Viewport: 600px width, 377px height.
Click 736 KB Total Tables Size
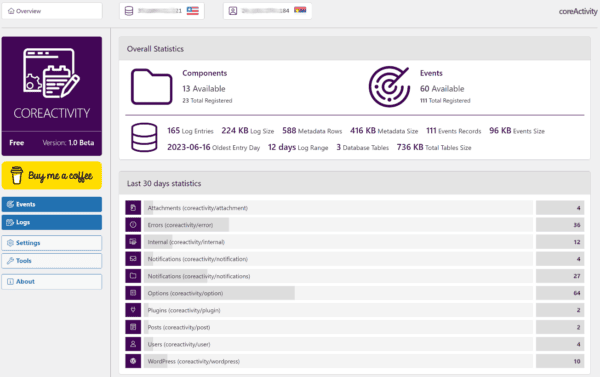tap(434, 147)
